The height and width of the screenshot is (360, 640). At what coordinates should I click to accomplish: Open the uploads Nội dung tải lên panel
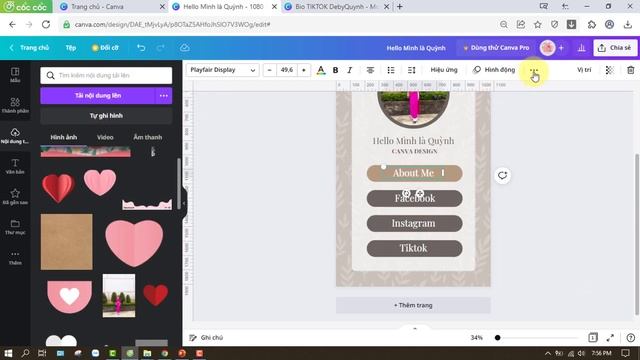click(15, 136)
